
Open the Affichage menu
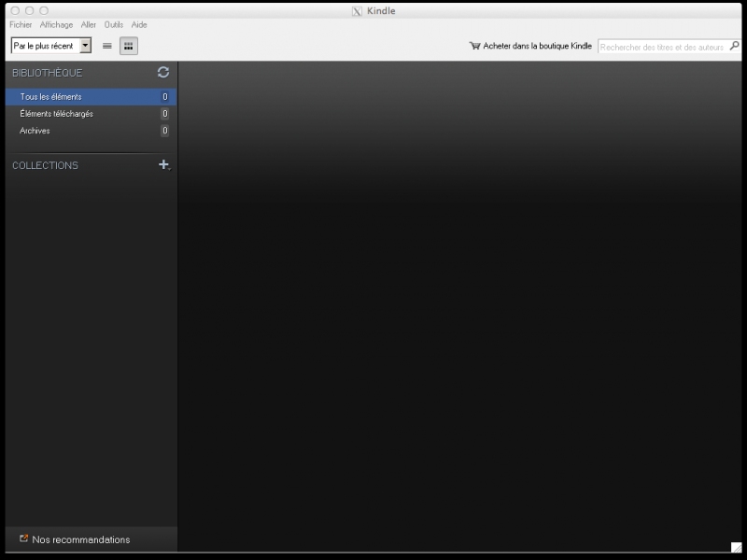point(56,25)
